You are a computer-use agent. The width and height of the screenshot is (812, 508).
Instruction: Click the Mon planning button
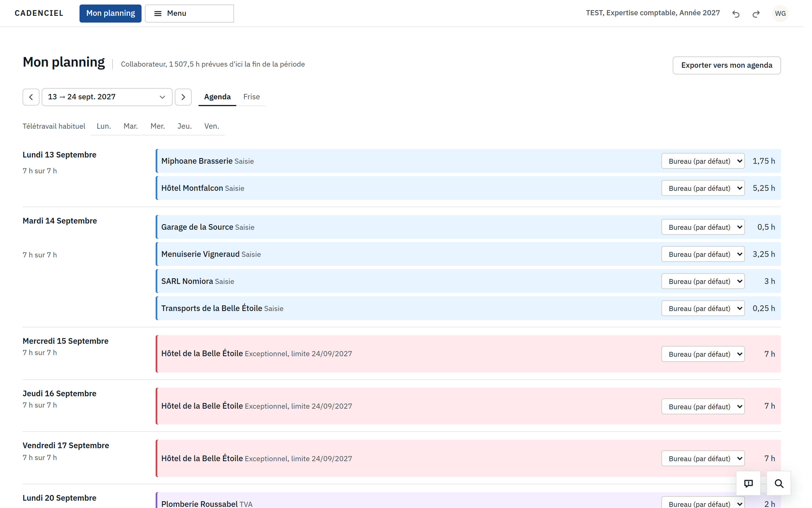tap(111, 14)
